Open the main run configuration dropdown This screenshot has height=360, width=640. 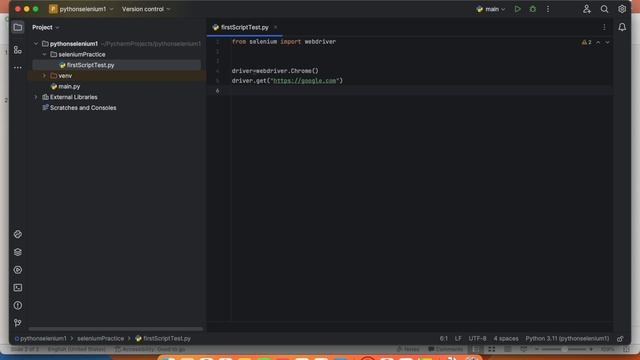(491, 9)
